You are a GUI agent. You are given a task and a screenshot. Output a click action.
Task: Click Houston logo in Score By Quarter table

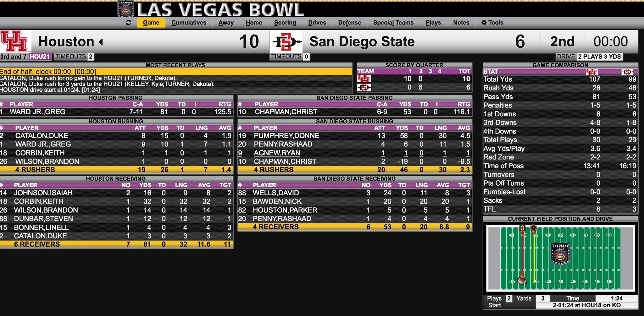pyautogui.click(x=364, y=79)
